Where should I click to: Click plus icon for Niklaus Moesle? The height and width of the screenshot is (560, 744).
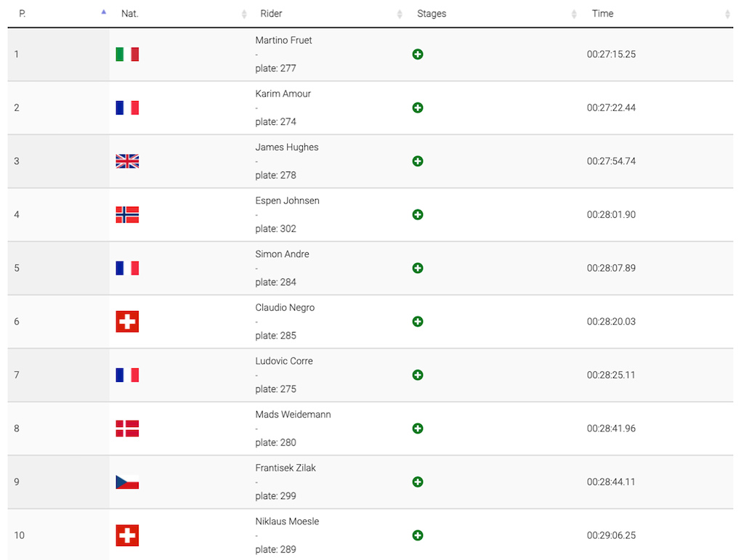click(x=418, y=535)
